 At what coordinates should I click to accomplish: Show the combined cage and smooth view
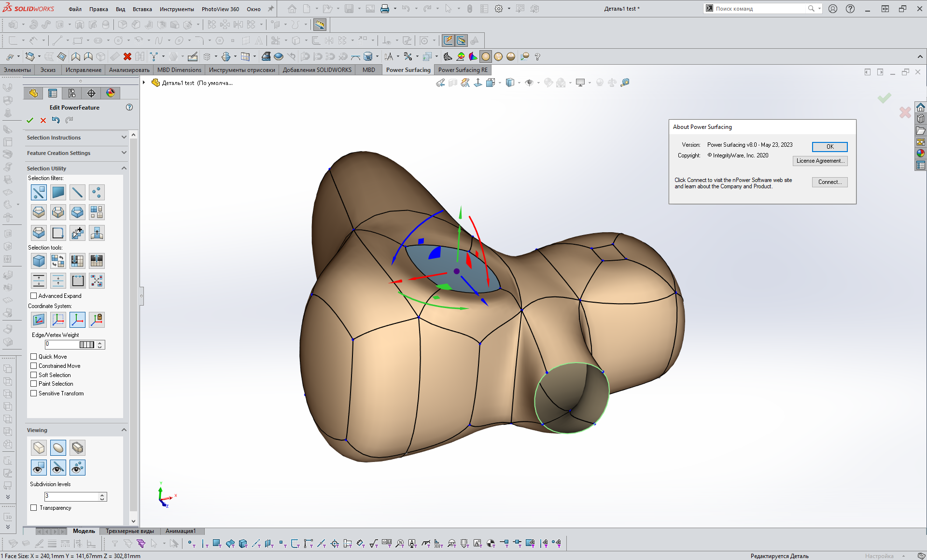pyautogui.click(x=77, y=448)
